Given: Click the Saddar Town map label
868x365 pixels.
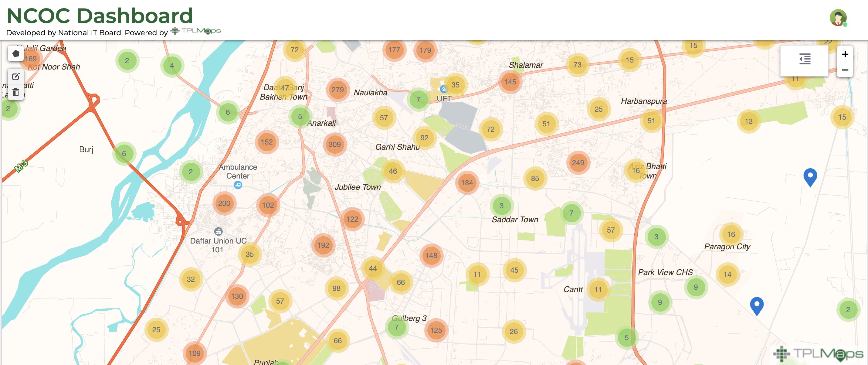Looking at the screenshot, I should click(x=515, y=220).
